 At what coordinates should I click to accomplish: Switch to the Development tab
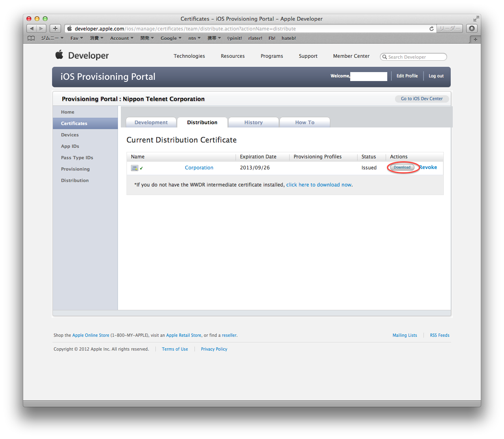[151, 123]
